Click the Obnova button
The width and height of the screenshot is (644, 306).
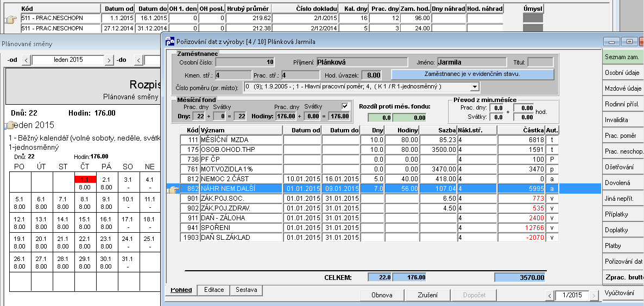pos(382,295)
